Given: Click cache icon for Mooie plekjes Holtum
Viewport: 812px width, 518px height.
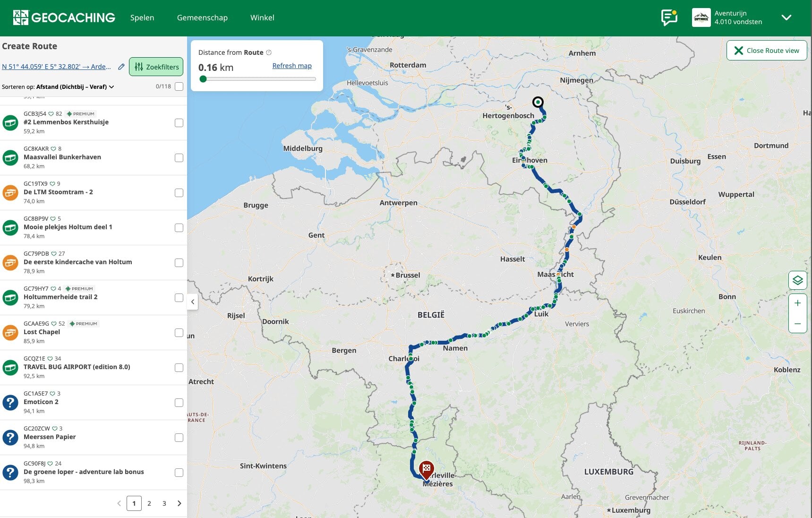Looking at the screenshot, I should (x=10, y=227).
